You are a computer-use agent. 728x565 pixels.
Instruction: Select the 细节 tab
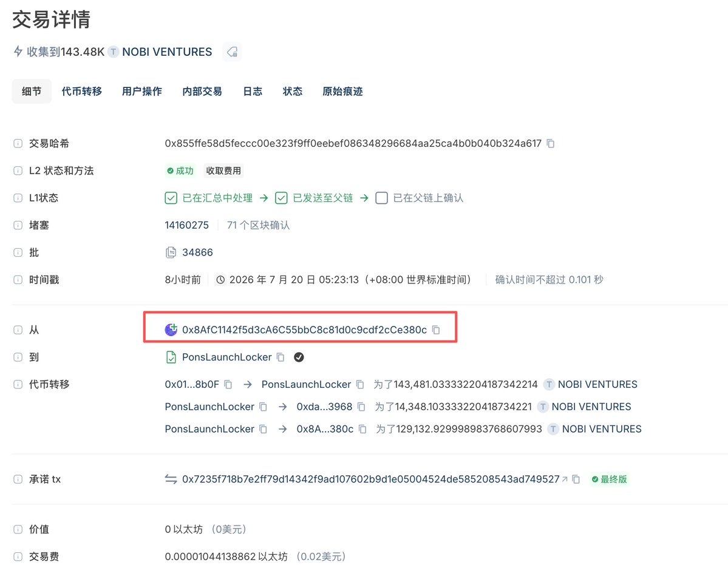[32, 92]
